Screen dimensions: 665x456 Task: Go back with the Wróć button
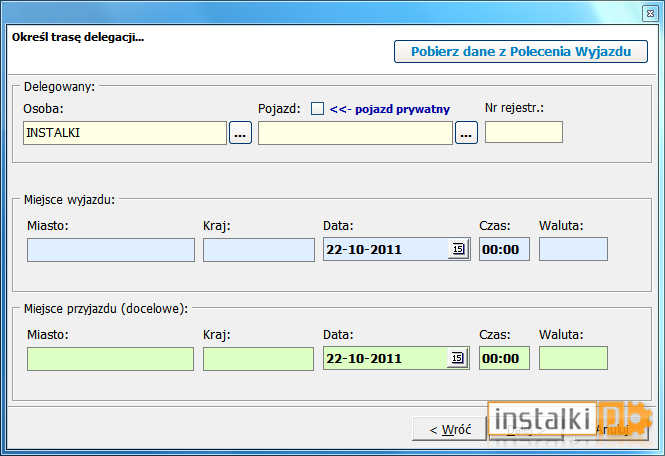pos(450,429)
